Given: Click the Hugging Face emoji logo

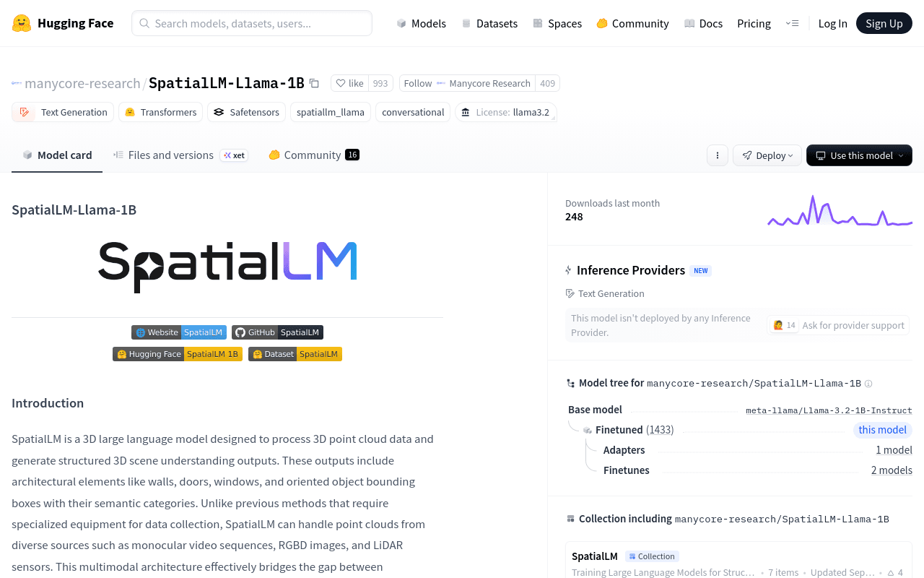Looking at the screenshot, I should [22, 23].
